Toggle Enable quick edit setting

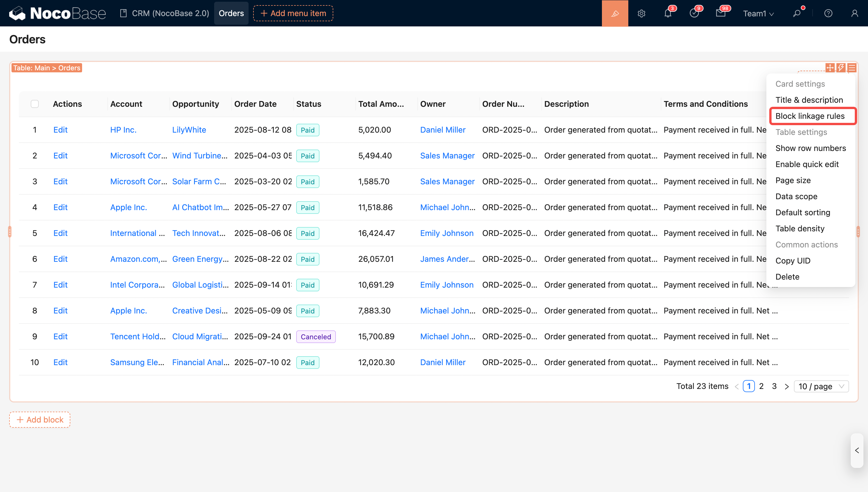pos(807,164)
